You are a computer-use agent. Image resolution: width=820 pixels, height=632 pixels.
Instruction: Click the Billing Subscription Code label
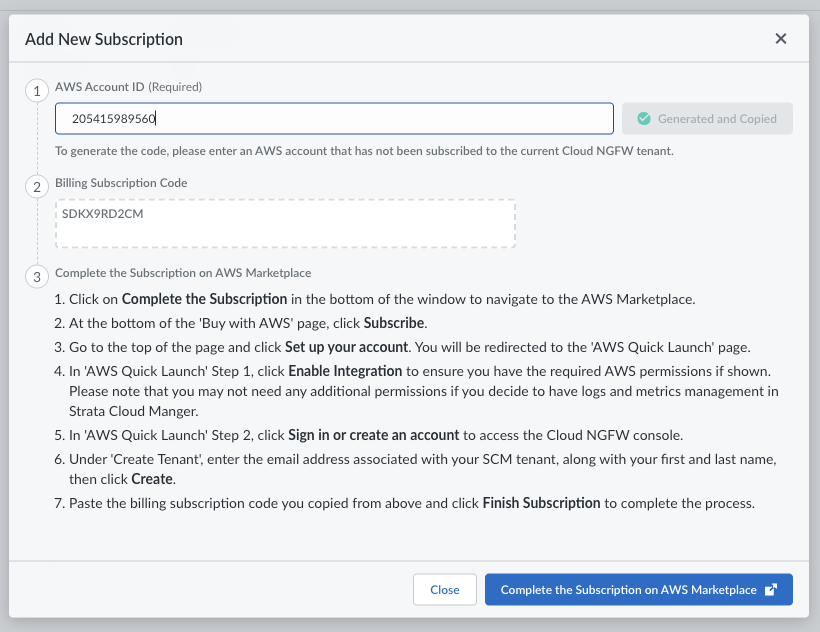pyautogui.click(x=121, y=183)
